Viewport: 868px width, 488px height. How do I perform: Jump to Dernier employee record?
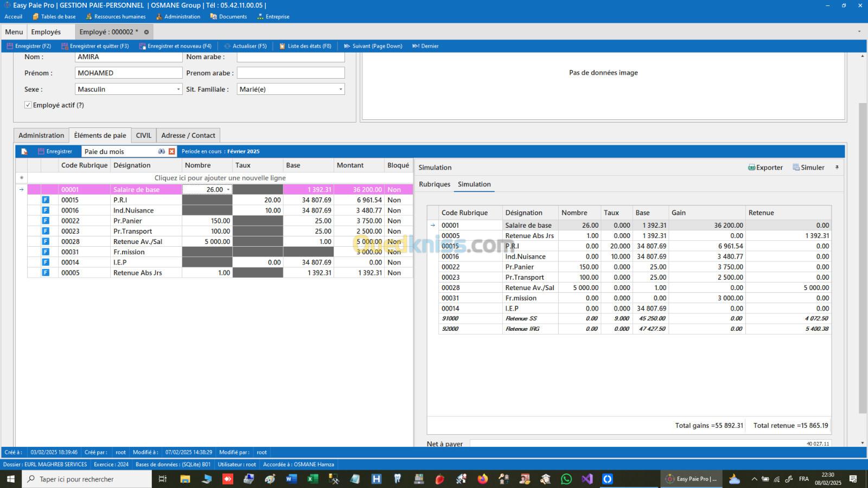[x=425, y=46]
